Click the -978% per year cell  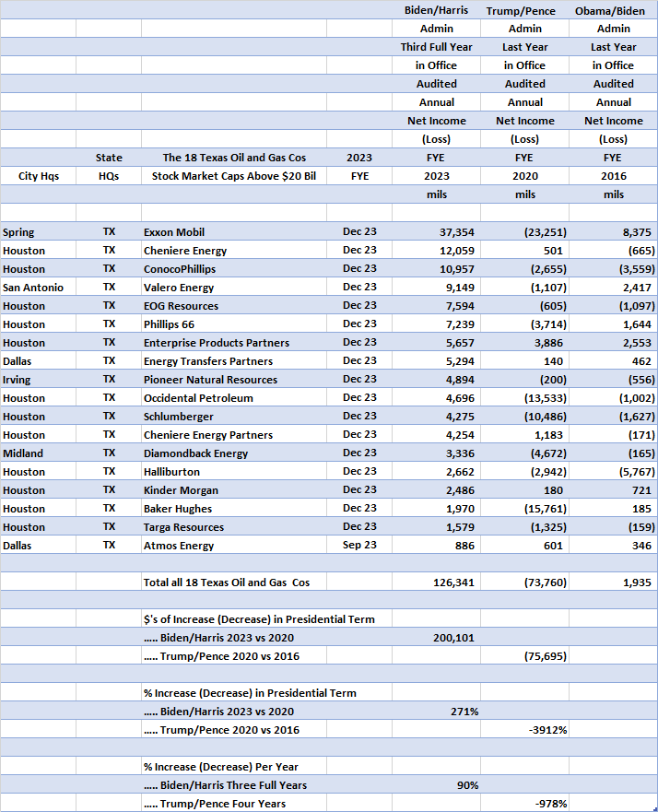click(524, 804)
